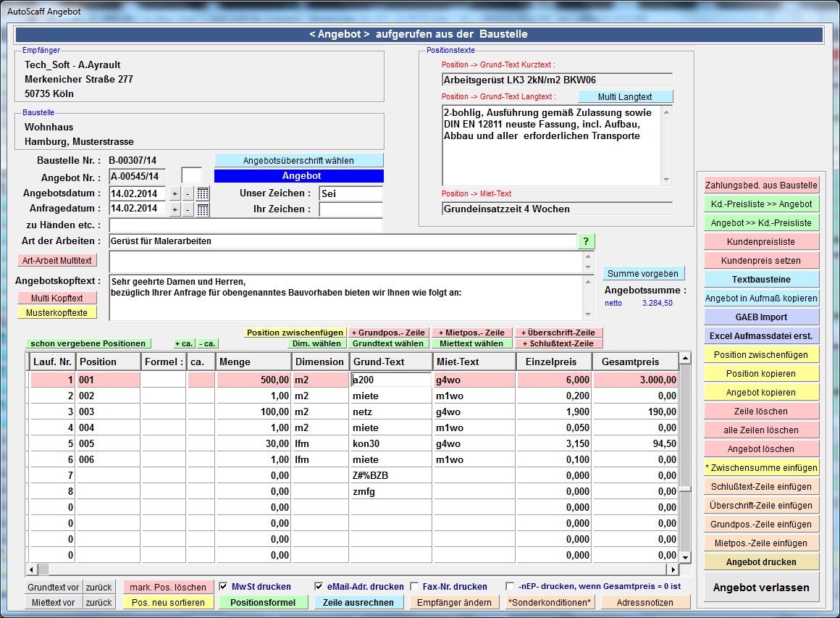This screenshot has width=840, height=618.
Task: Click the GAEB Import button
Action: coord(761,317)
